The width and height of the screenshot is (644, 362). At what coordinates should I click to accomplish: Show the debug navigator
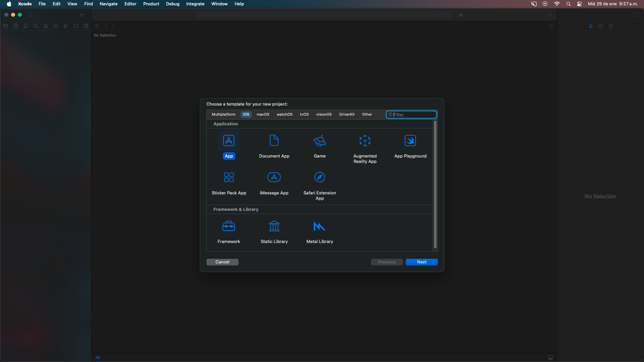pos(66,26)
